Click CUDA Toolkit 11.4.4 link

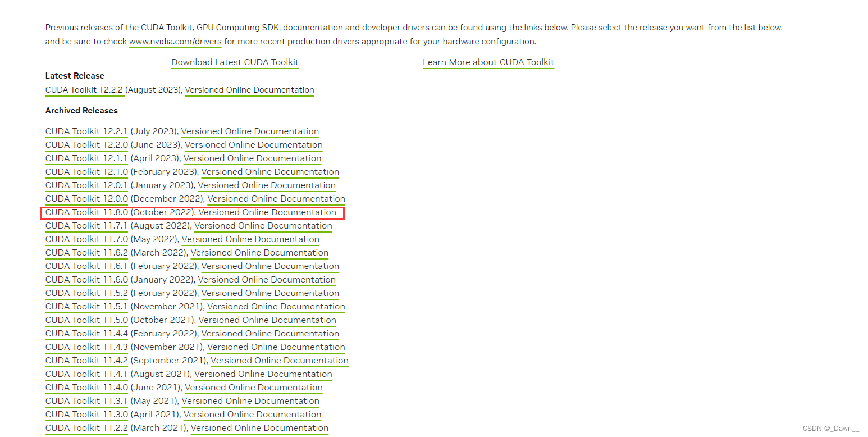pos(86,334)
